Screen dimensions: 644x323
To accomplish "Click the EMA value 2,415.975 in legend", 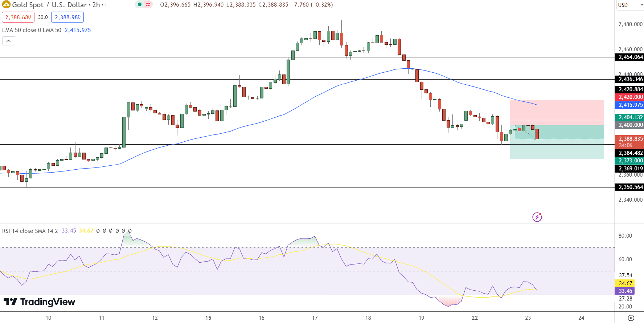I will click(78, 30).
